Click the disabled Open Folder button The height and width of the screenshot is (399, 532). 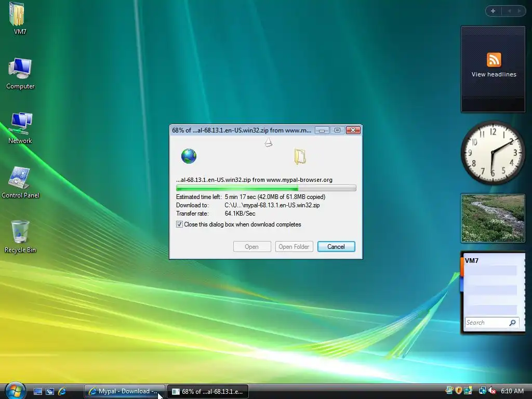tap(294, 247)
